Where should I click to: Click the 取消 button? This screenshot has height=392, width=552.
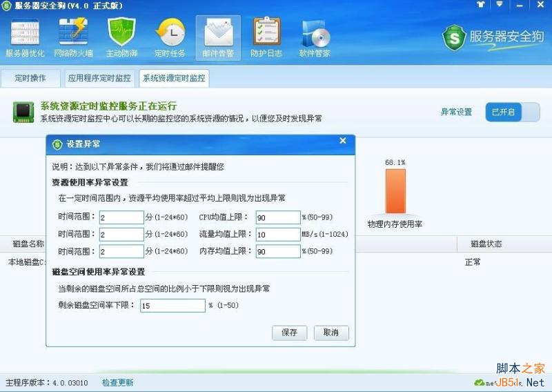(x=331, y=333)
